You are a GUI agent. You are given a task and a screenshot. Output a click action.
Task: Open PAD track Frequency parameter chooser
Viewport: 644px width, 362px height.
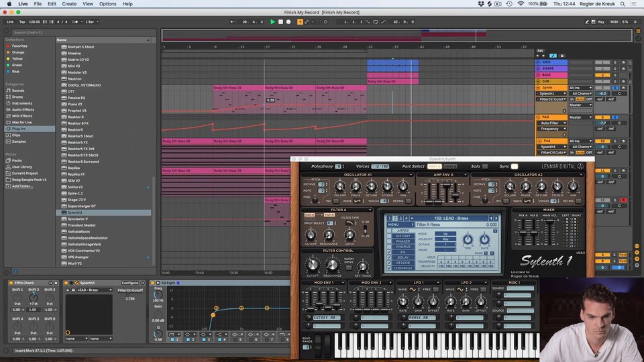click(551, 129)
